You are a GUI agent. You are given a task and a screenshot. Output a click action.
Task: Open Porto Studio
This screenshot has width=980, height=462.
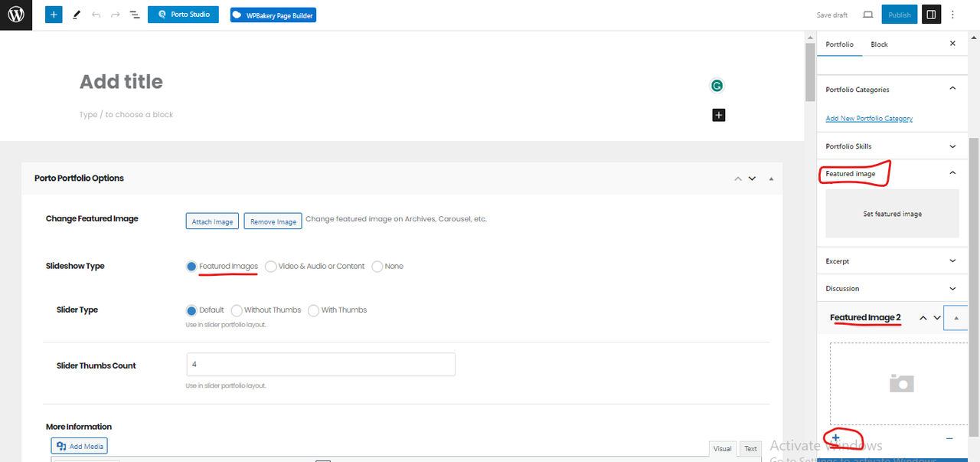tap(183, 15)
